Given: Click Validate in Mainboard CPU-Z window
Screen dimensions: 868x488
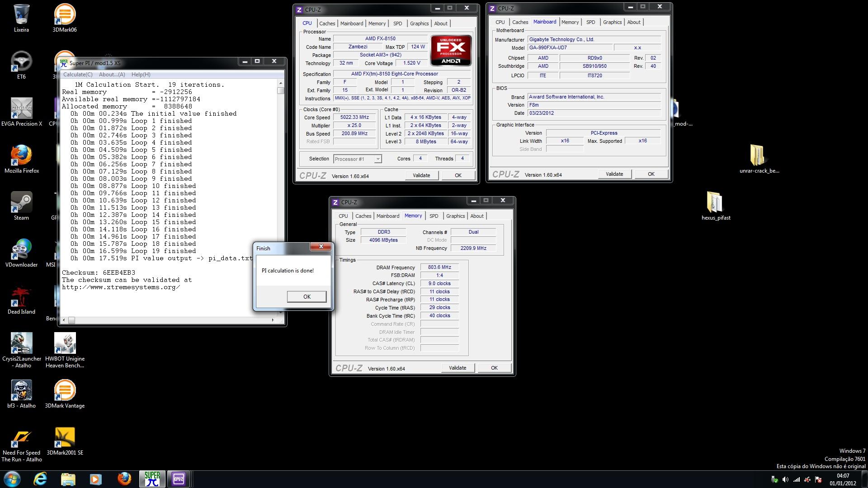Looking at the screenshot, I should [614, 174].
